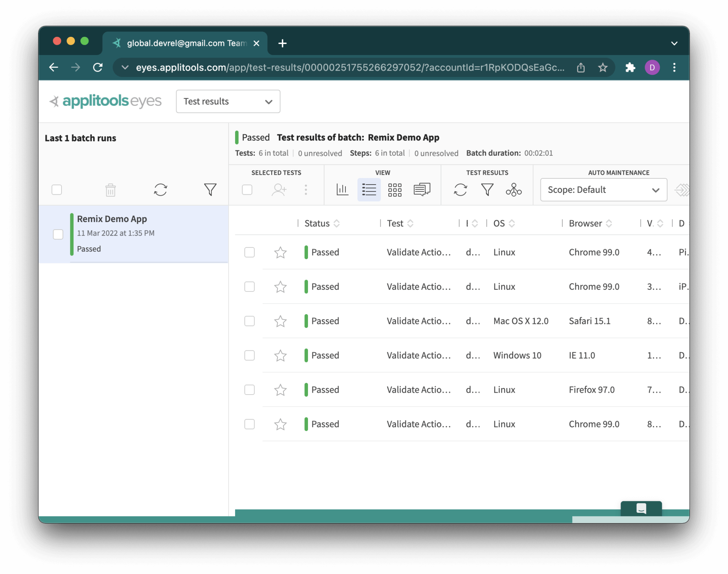
Task: Check the Remix Demo App batch checkbox
Action: pyautogui.click(x=58, y=234)
